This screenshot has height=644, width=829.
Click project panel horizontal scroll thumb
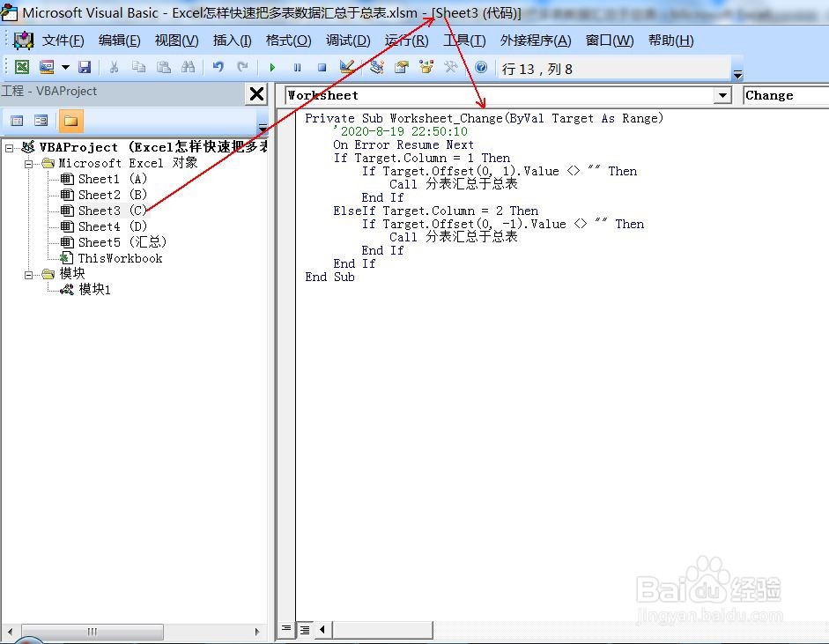click(x=92, y=632)
